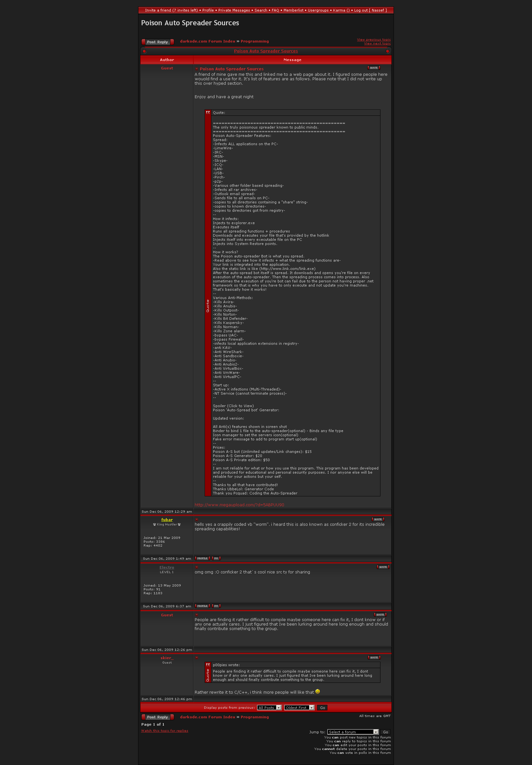Click Programming breadcrumb link at top
Image resolution: width=532 pixels, height=765 pixels.
[x=254, y=41]
